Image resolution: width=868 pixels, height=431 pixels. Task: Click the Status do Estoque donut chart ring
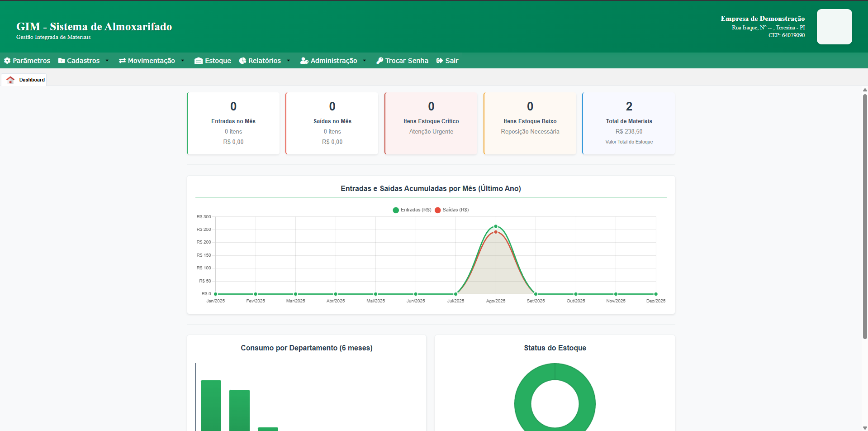[523, 403]
